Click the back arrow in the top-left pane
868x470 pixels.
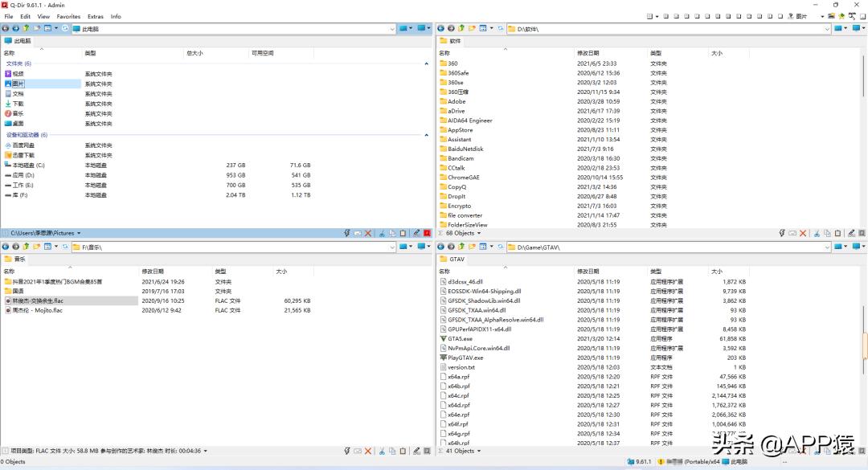6,28
